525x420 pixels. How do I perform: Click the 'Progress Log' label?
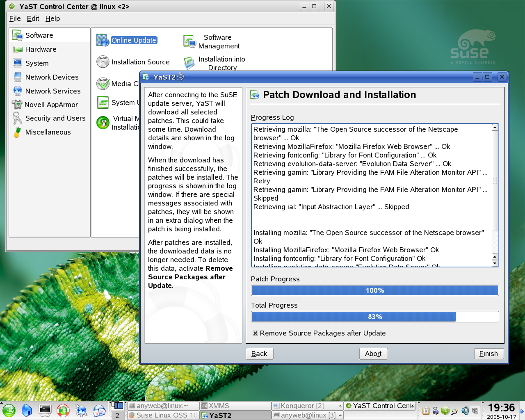click(x=272, y=117)
